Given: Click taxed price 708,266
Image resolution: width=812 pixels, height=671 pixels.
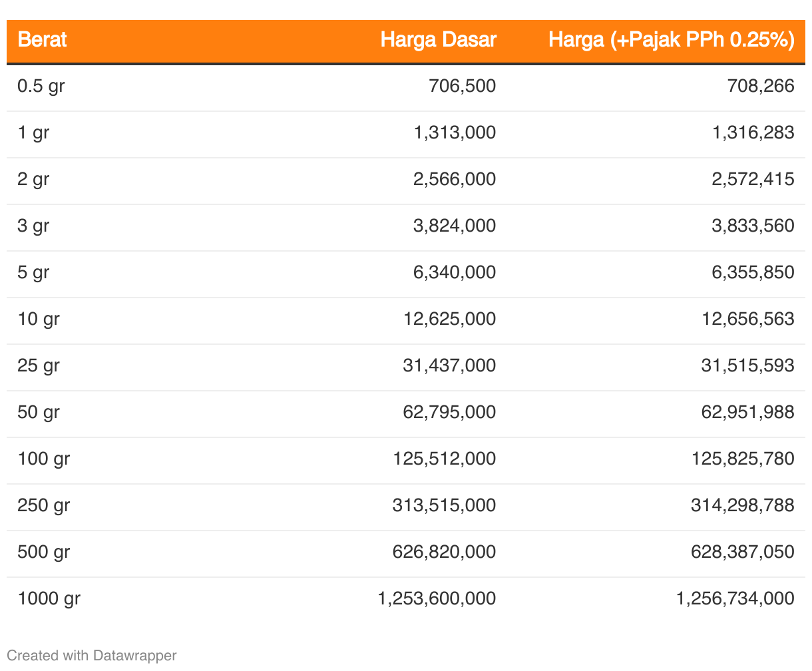Looking at the screenshot, I should point(761,86).
